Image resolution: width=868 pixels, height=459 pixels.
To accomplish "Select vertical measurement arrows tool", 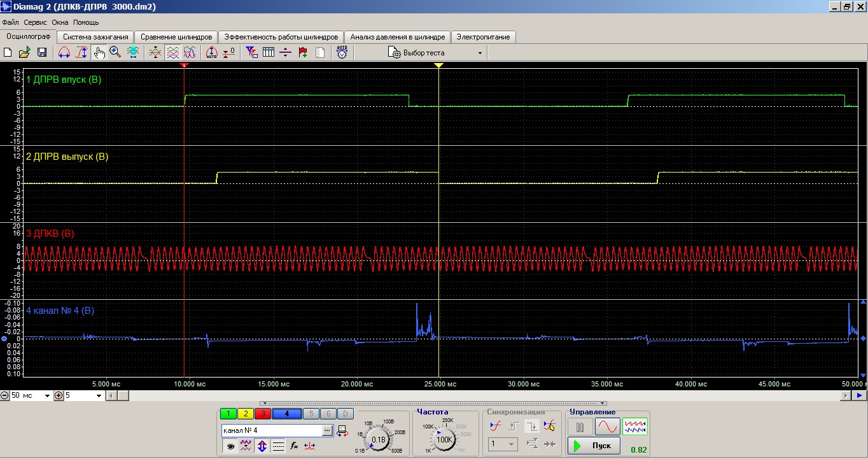I will tap(81, 53).
